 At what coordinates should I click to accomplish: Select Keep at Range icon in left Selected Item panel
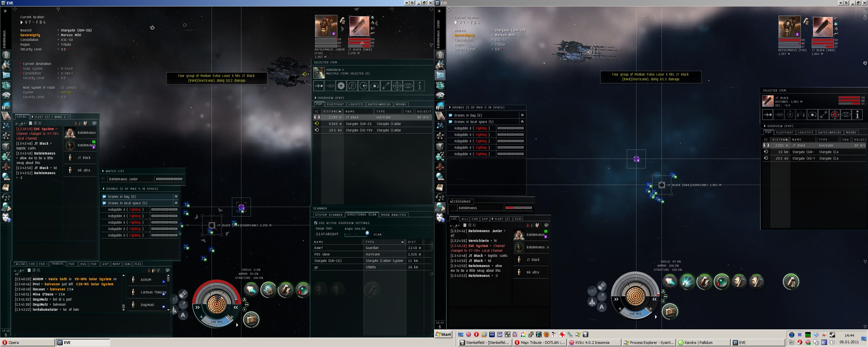(386, 86)
